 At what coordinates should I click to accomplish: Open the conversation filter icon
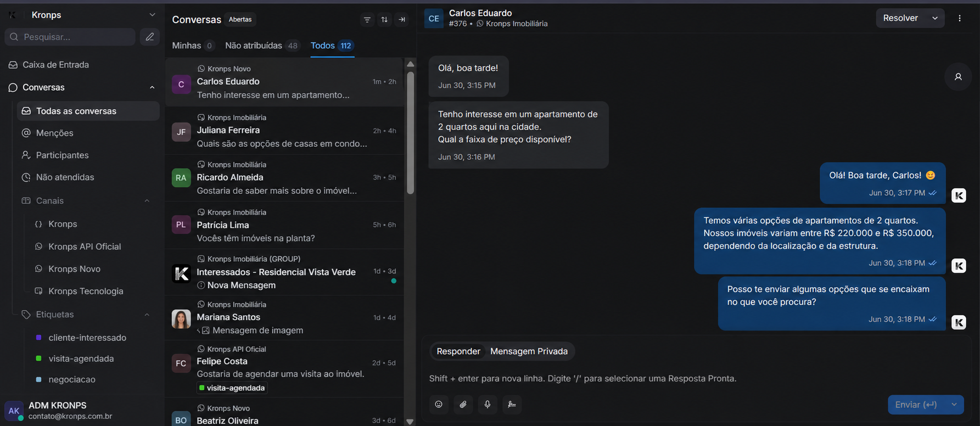click(367, 20)
